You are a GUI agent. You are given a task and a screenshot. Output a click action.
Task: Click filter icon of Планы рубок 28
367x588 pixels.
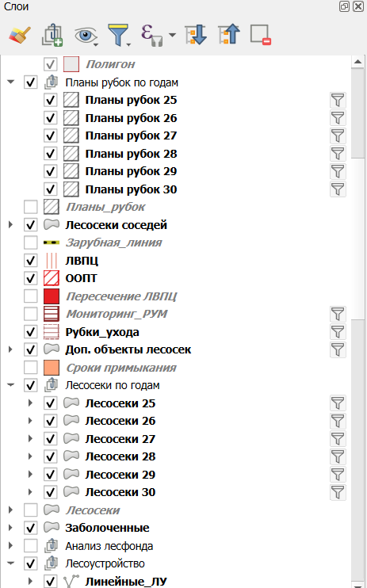point(338,154)
